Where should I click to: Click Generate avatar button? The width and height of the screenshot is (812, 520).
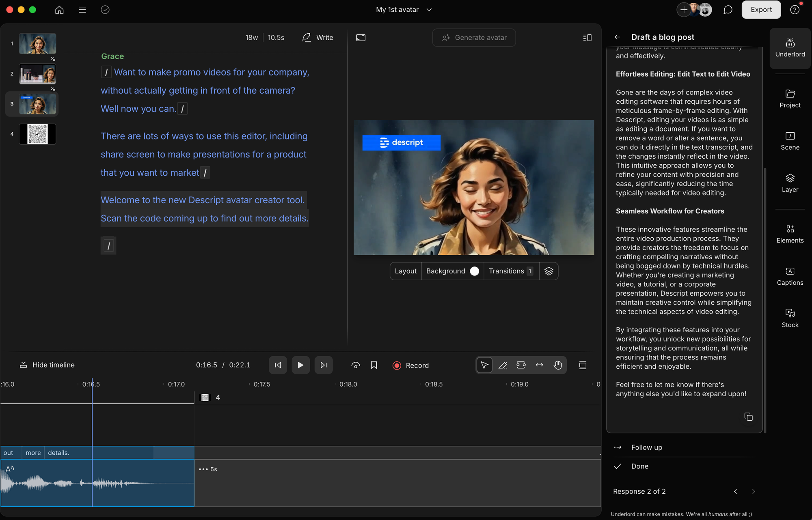[x=474, y=38]
